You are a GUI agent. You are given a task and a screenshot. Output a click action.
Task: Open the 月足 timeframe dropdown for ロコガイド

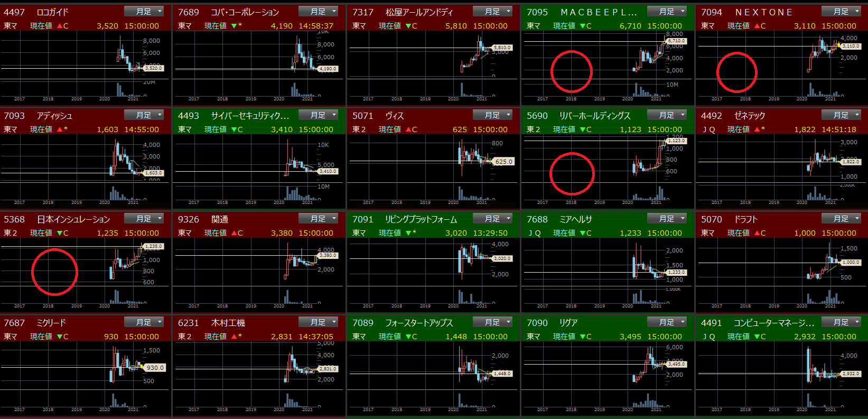pyautogui.click(x=144, y=12)
